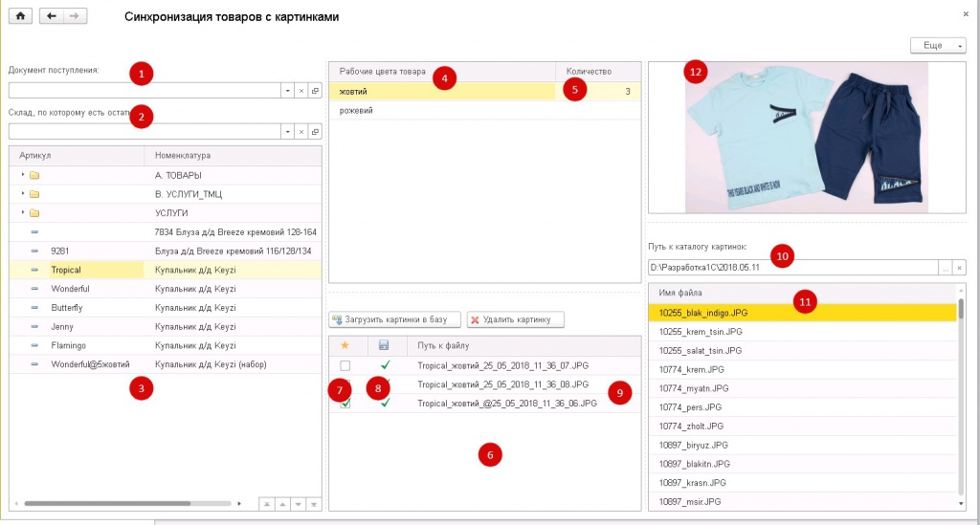The width and height of the screenshot is (980, 525).
Task: Open dropdown of Документ поступления field
Action: [x=287, y=91]
